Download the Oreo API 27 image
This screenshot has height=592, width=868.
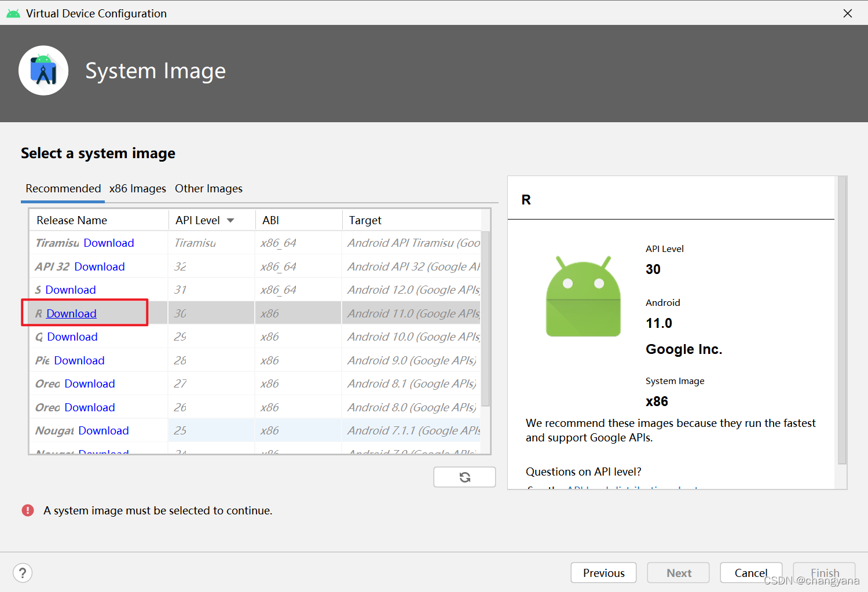click(x=90, y=383)
